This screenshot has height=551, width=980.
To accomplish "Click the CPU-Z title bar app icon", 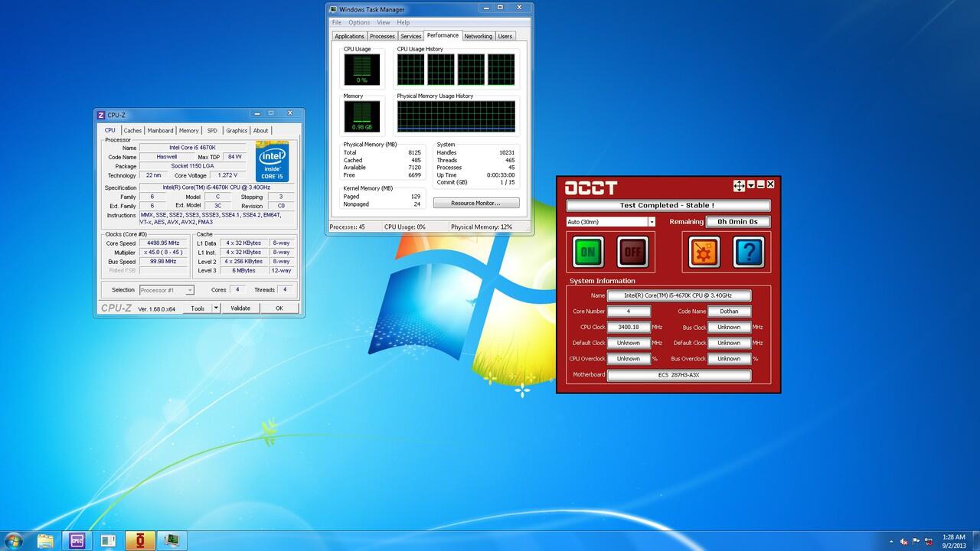I will pyautogui.click(x=101, y=115).
